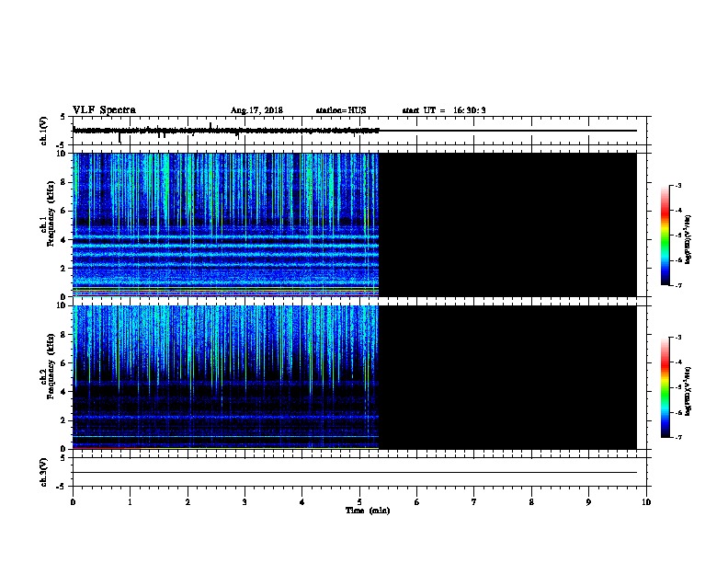Click the "ch.3(V)" waveform axis label
Screen dimensions: 728x563
click(x=43, y=472)
